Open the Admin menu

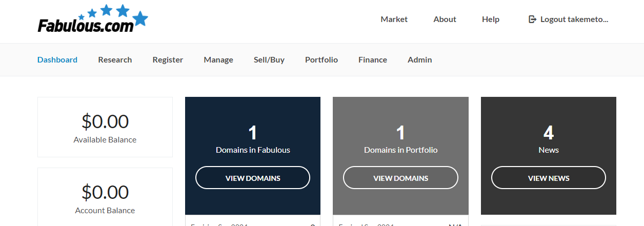420,60
